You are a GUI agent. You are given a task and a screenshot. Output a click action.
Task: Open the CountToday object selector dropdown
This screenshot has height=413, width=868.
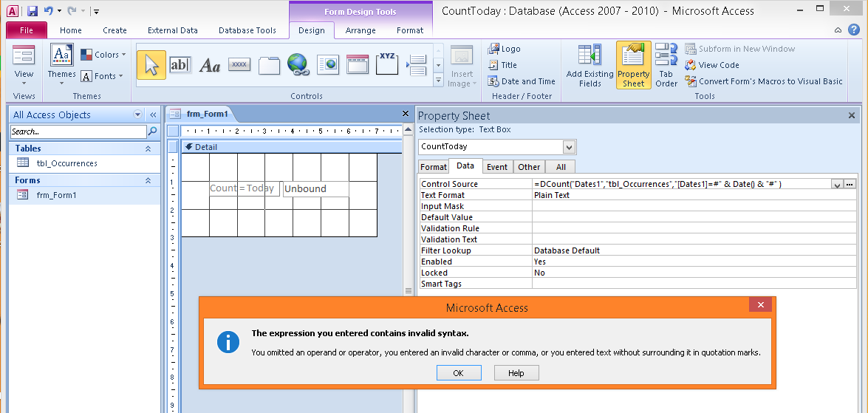pos(569,147)
